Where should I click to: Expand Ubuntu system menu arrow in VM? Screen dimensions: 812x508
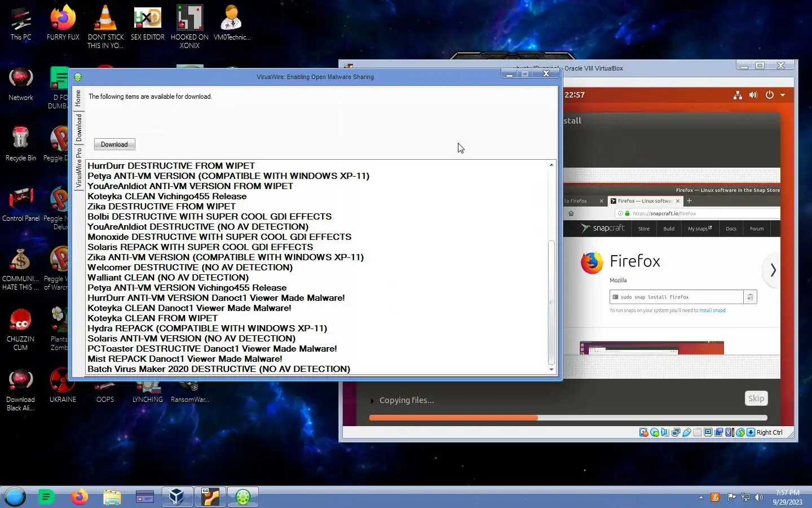[783, 95]
